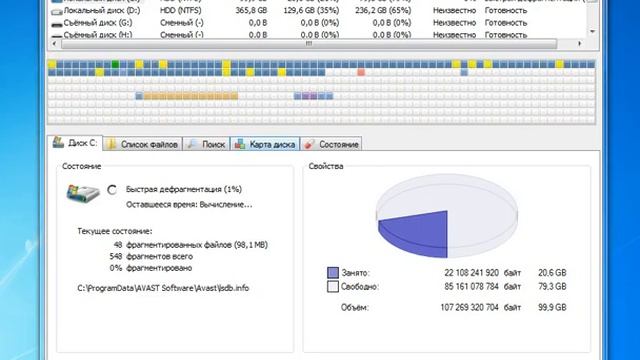Click the 107 269 320 704 байт value

coord(481,307)
